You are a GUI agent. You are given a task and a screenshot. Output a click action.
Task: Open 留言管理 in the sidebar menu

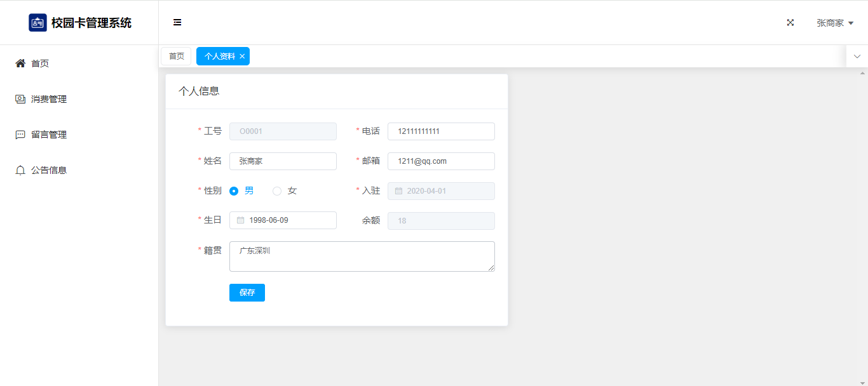49,135
